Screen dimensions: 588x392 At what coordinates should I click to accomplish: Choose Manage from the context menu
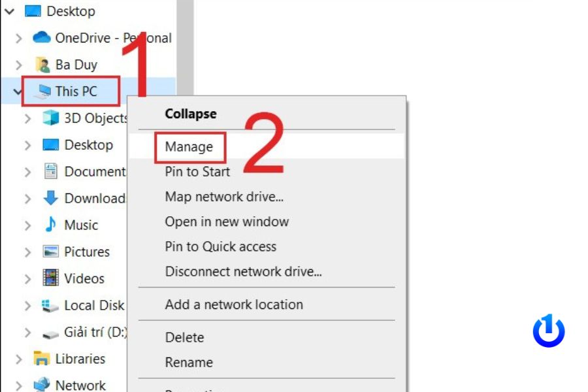point(189,147)
